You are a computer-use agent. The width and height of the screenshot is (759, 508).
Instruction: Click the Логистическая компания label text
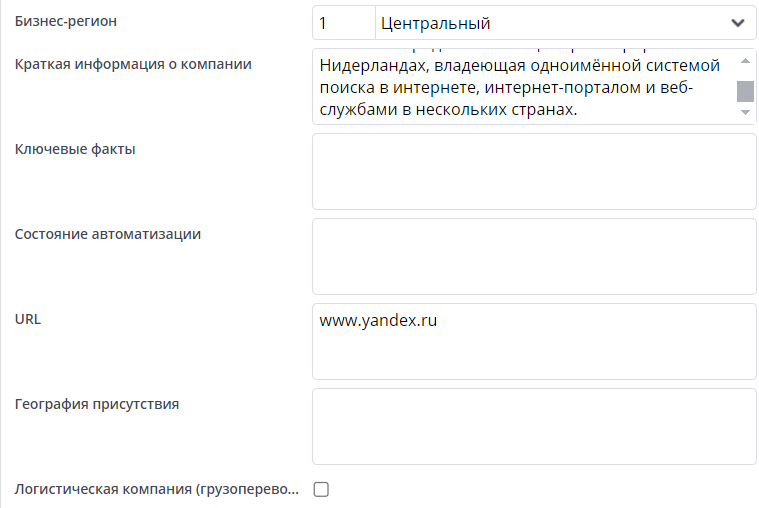(x=156, y=490)
